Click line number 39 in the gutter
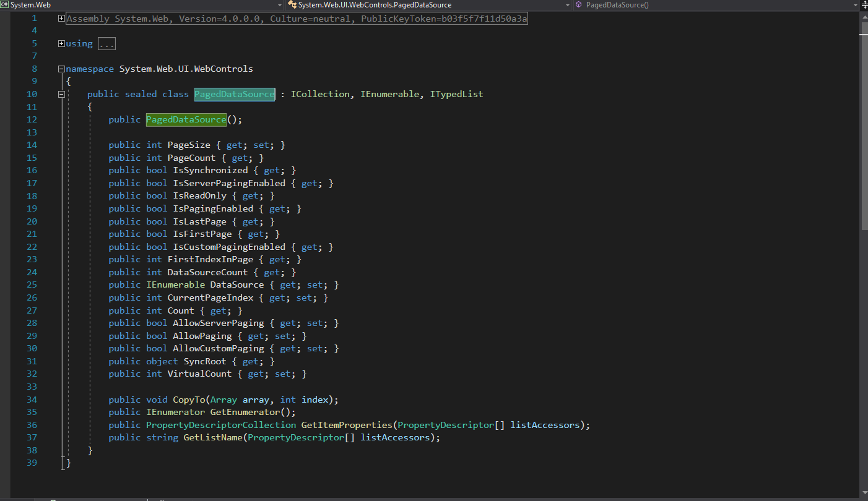This screenshot has width=868, height=501. (x=32, y=463)
